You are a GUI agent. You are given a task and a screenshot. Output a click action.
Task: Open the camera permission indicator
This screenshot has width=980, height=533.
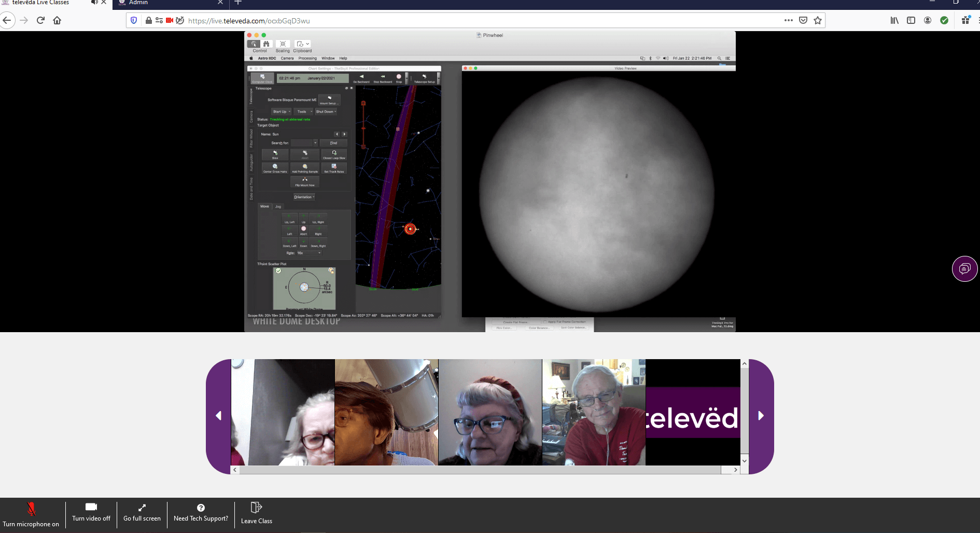(x=170, y=20)
